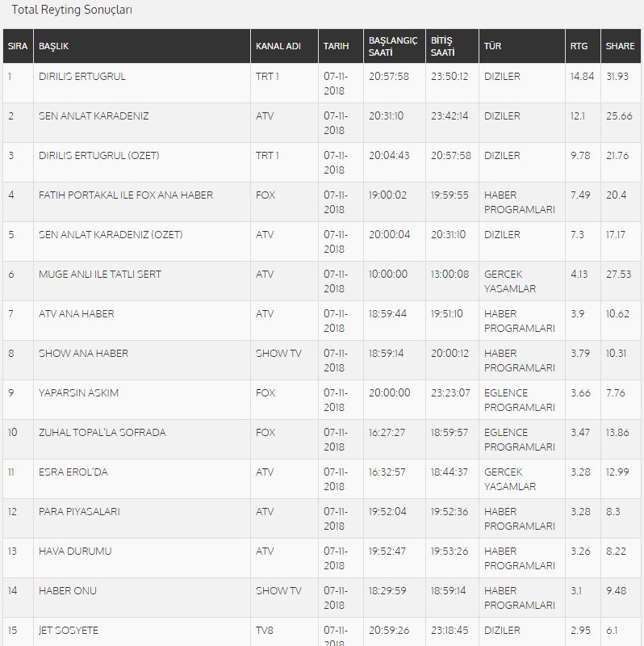Click the end time 23:18:45
Viewport: 644px width, 646px height.
pos(450,631)
